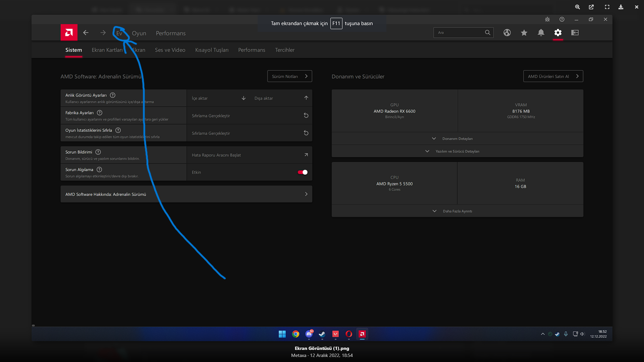Image resolution: width=644 pixels, height=362 pixels.
Task: Launch Hata Raporu Aracını Başlat
Action: (250, 155)
